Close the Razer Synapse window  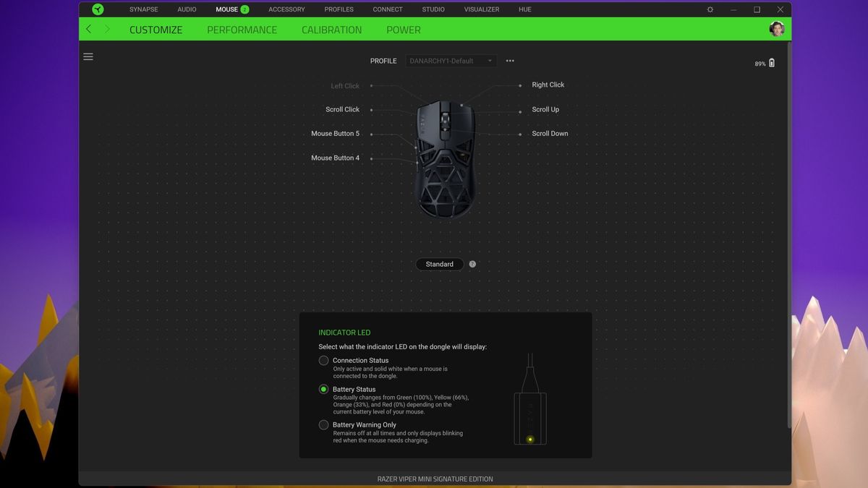click(x=780, y=9)
